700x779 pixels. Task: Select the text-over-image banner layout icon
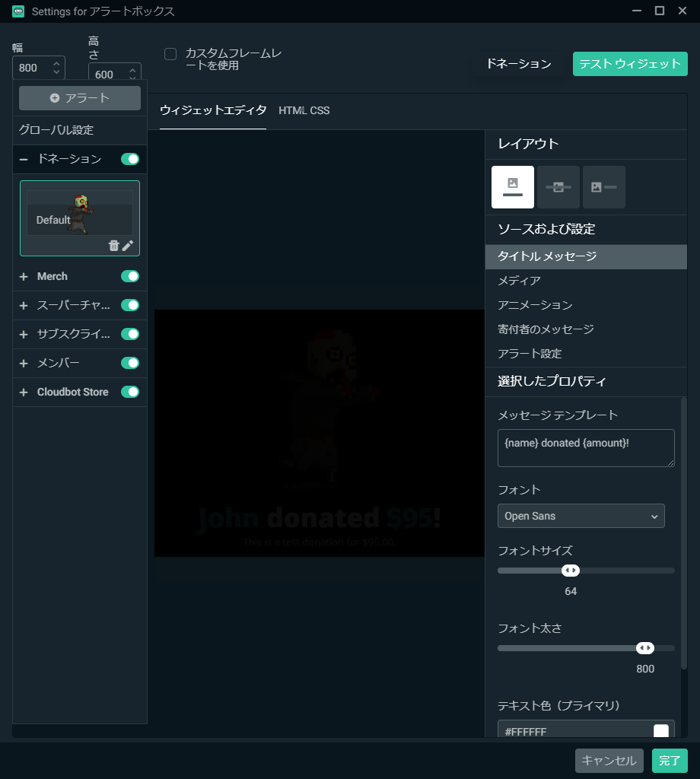click(558, 187)
